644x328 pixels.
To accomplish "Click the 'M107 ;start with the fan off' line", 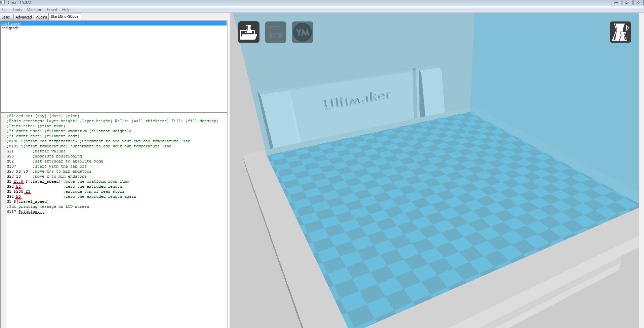I will coord(47,166).
